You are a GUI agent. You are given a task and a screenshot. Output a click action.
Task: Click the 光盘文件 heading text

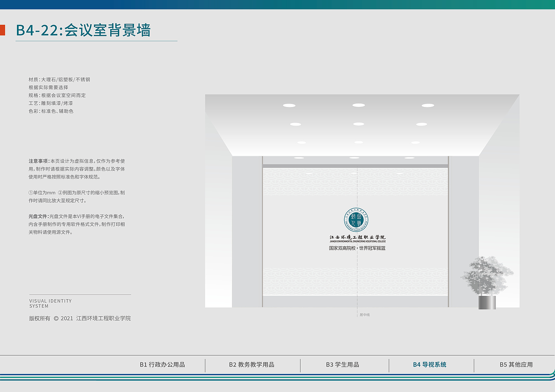tap(38, 216)
